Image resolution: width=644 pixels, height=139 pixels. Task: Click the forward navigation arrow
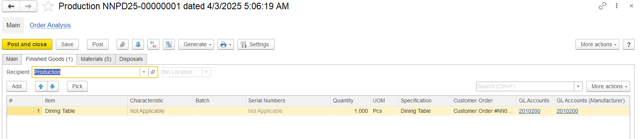pos(28,6)
